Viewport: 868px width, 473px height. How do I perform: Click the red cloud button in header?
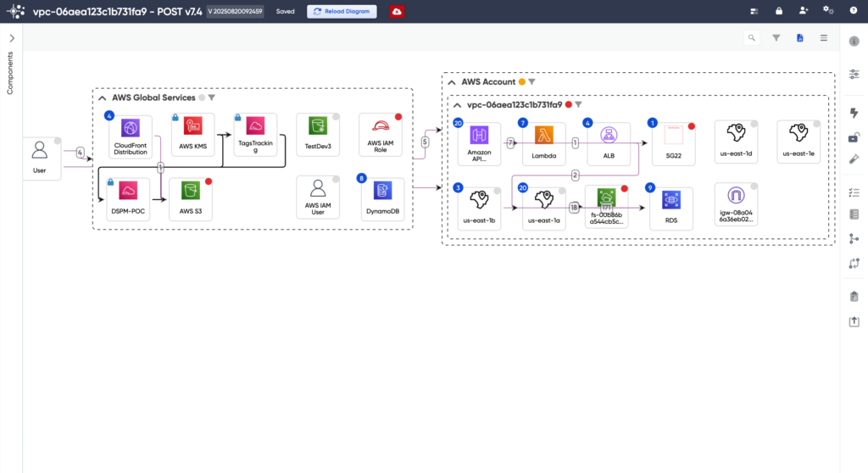[397, 11]
